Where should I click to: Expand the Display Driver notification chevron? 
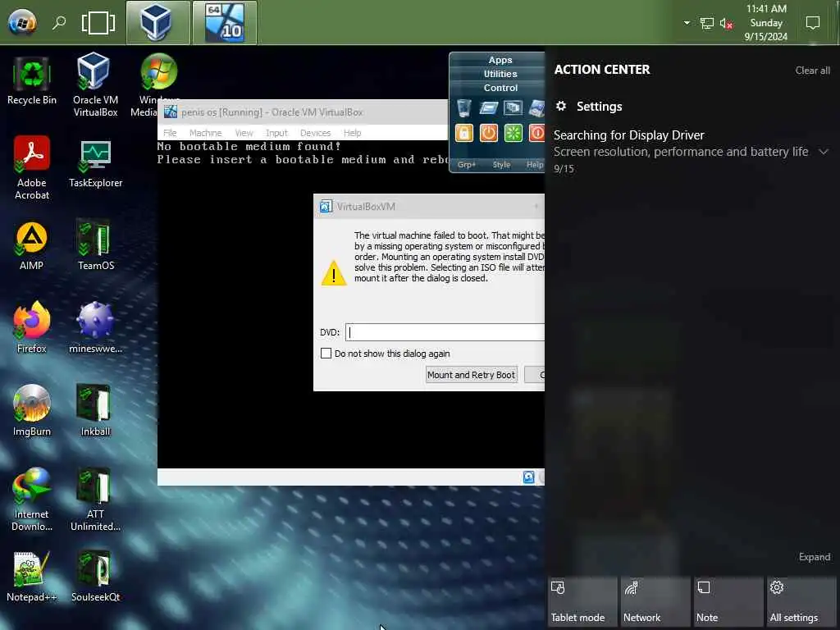pos(824,152)
